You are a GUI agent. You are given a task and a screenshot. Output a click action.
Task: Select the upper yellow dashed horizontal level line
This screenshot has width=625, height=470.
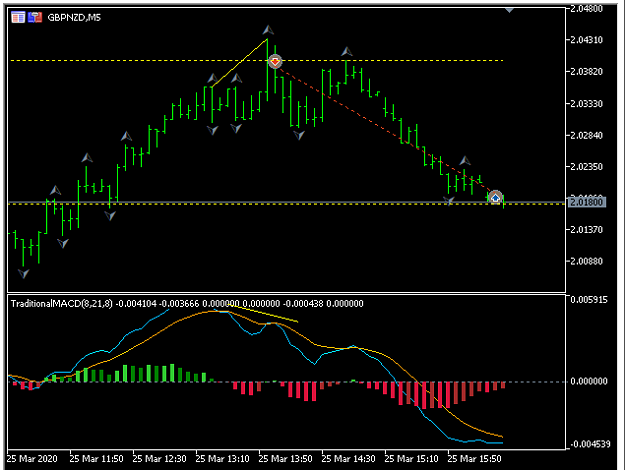(257, 61)
